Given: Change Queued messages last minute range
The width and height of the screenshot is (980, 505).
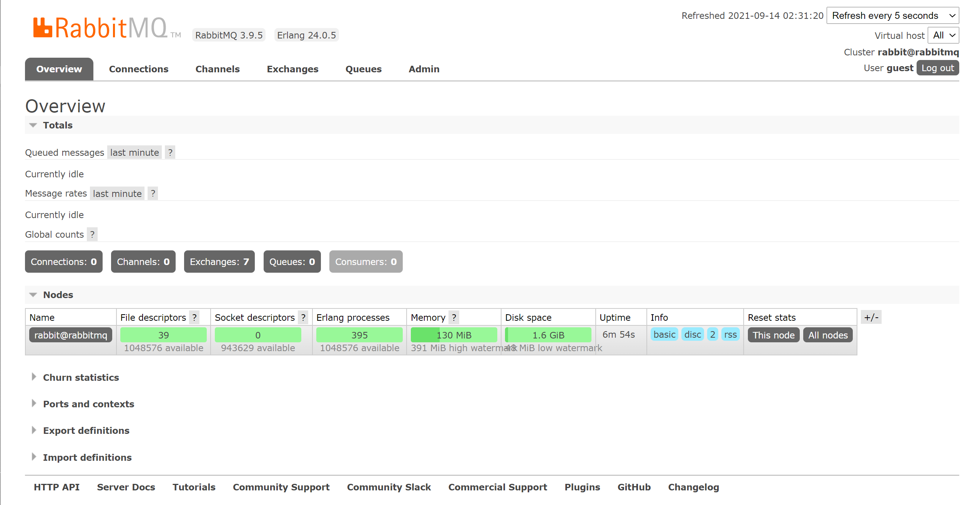Looking at the screenshot, I should (x=134, y=153).
